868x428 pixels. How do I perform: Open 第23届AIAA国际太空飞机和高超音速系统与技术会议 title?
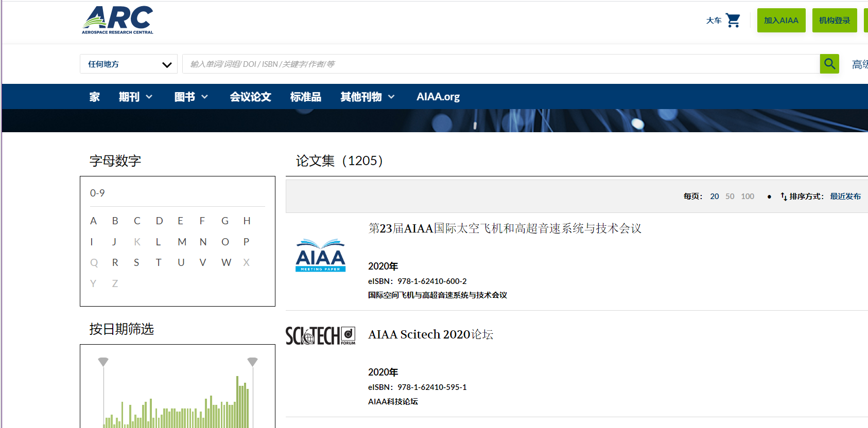point(505,228)
